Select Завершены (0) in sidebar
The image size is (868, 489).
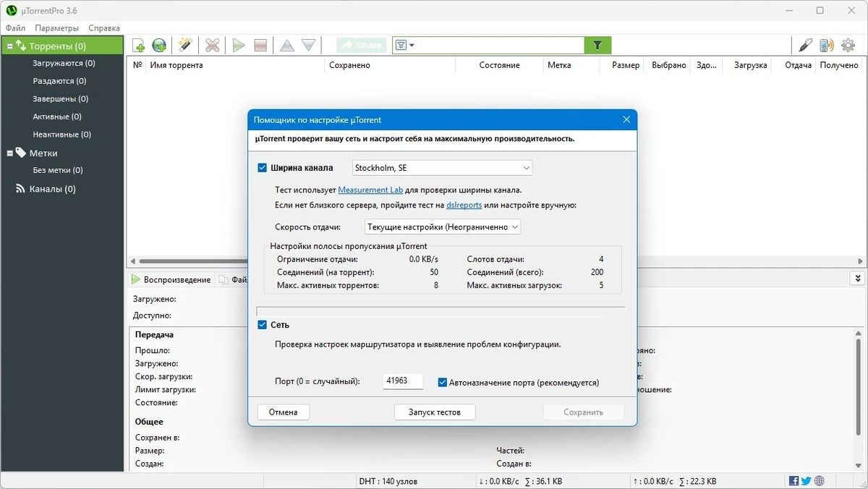[60, 99]
